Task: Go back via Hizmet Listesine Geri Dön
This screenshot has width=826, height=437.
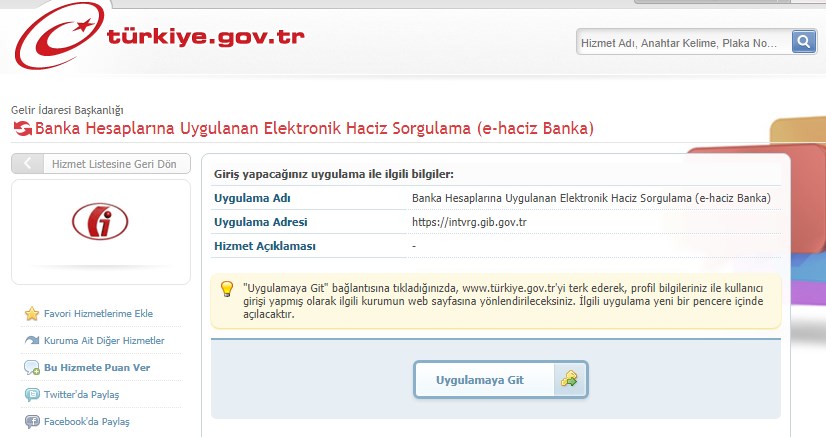Action: pos(101,164)
